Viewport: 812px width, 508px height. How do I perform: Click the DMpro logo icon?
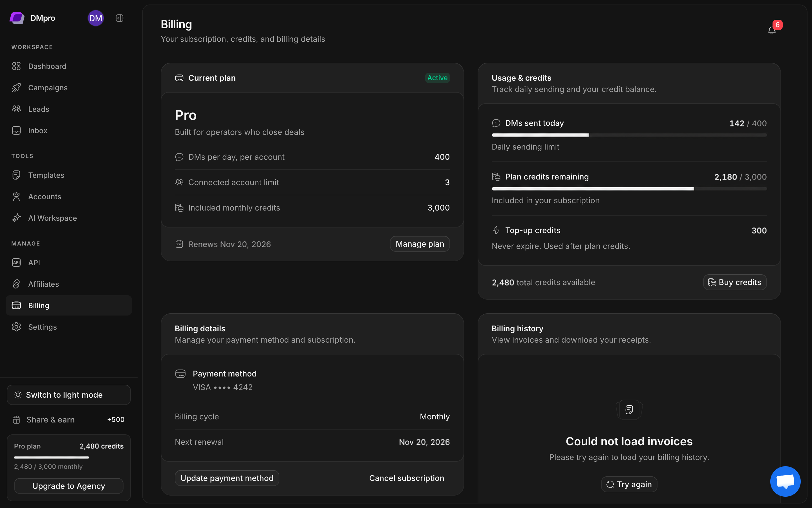(17, 18)
